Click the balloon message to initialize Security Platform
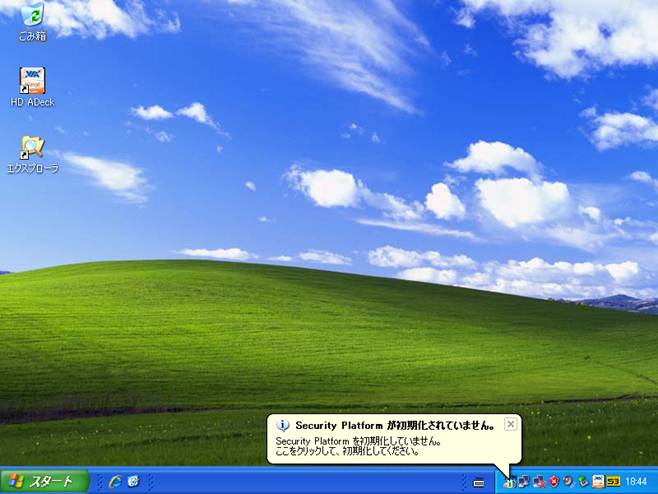Viewport: 658px width, 494px height. [x=358, y=447]
